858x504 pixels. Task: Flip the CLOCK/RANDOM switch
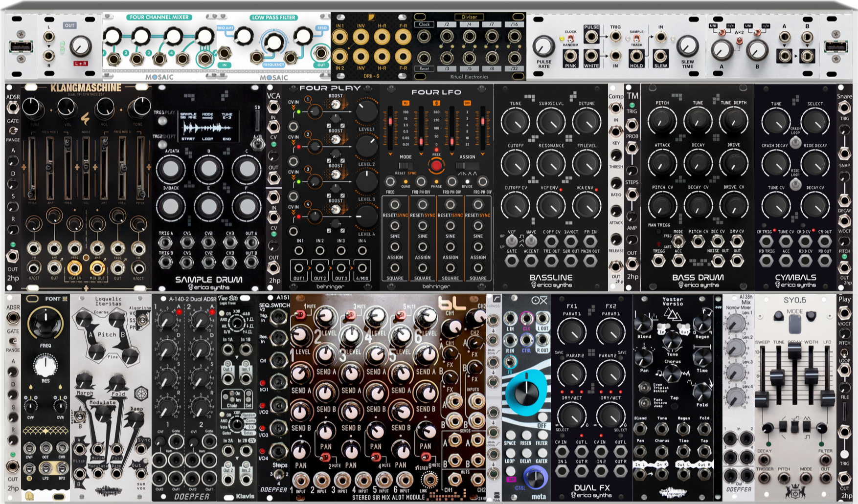pyautogui.click(x=570, y=39)
